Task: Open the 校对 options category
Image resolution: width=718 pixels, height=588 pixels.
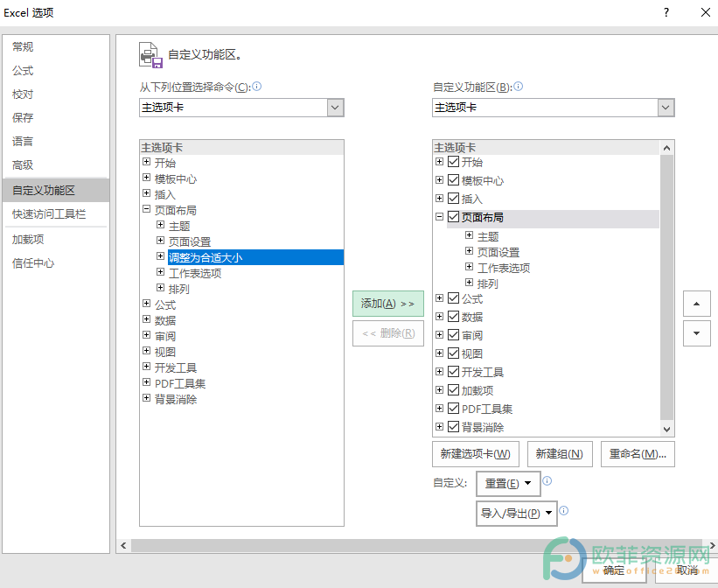Action: click(x=56, y=94)
